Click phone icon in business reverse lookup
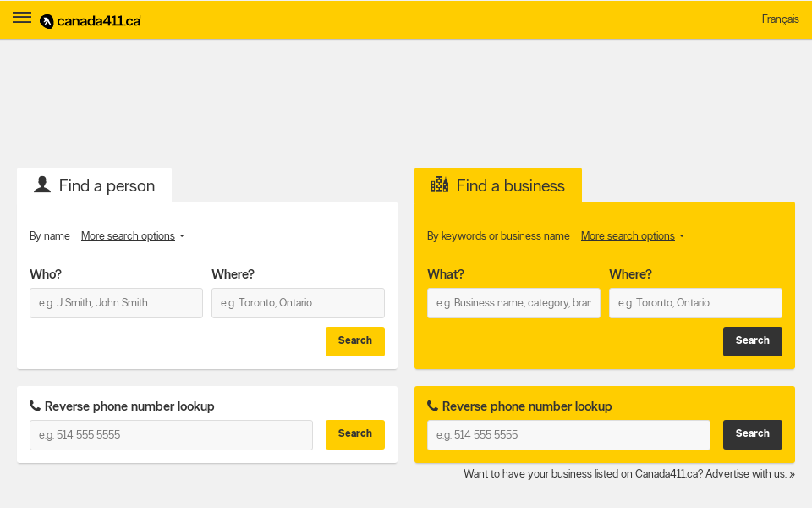 coord(432,406)
